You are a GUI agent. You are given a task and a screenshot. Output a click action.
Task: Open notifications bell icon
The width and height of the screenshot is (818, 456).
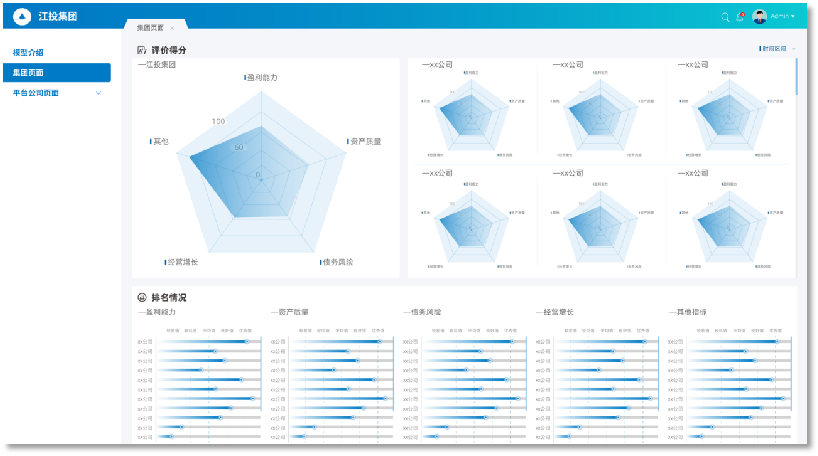(740, 17)
